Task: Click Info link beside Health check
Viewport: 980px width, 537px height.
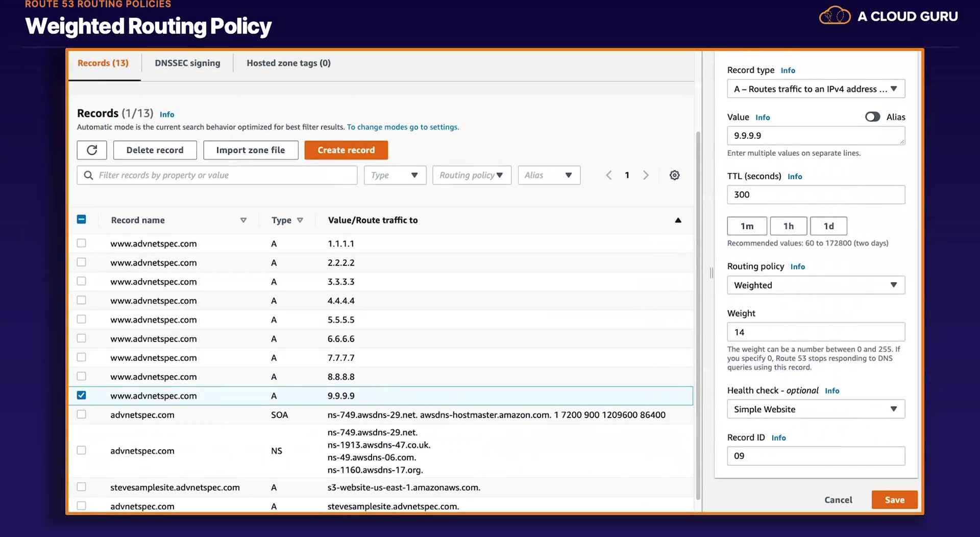Action: (x=832, y=390)
